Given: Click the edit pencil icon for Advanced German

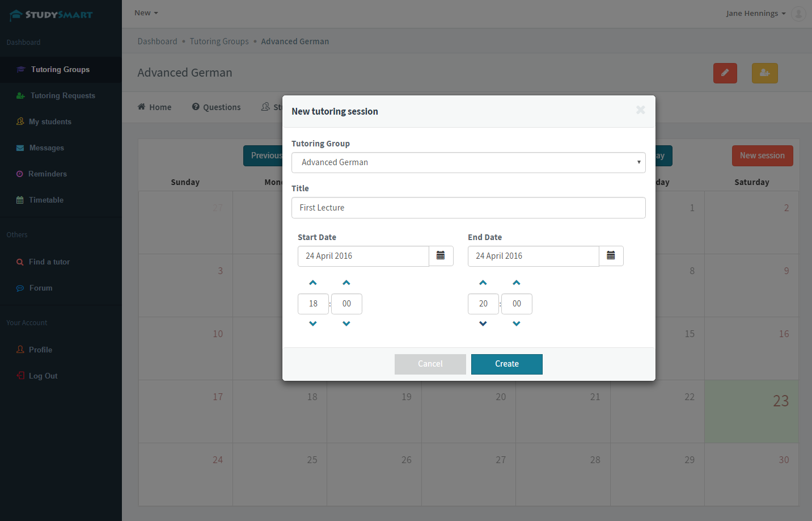Looking at the screenshot, I should pos(725,73).
